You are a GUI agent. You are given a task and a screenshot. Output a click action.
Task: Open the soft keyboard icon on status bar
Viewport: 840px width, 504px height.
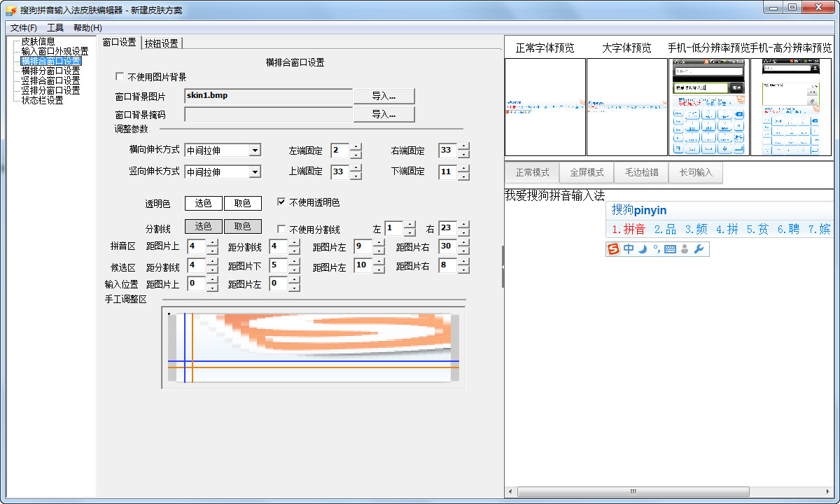(670, 249)
